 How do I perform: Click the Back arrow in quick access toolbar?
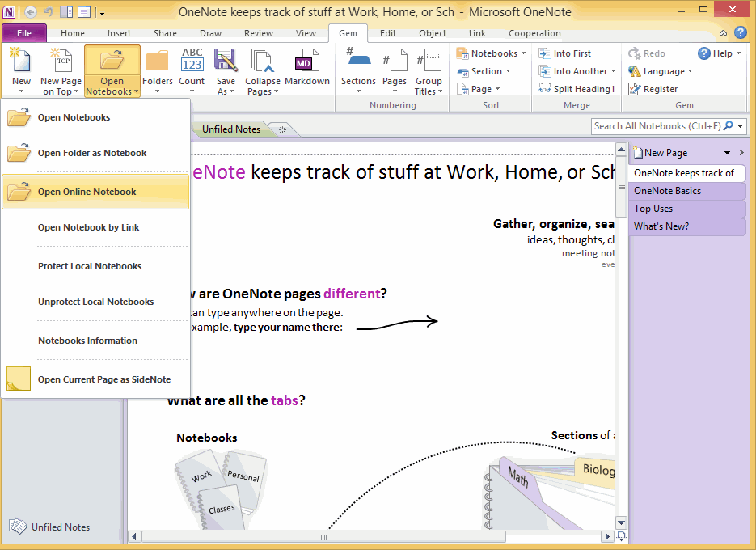(31, 12)
